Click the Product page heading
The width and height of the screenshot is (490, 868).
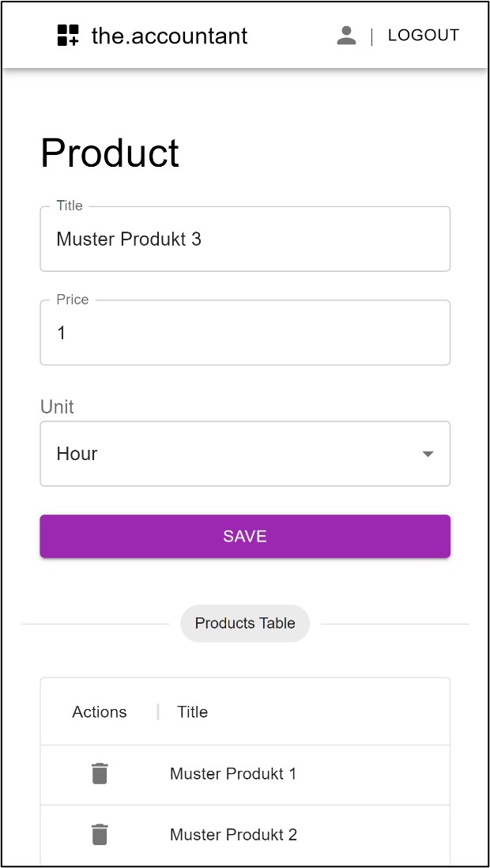[110, 153]
